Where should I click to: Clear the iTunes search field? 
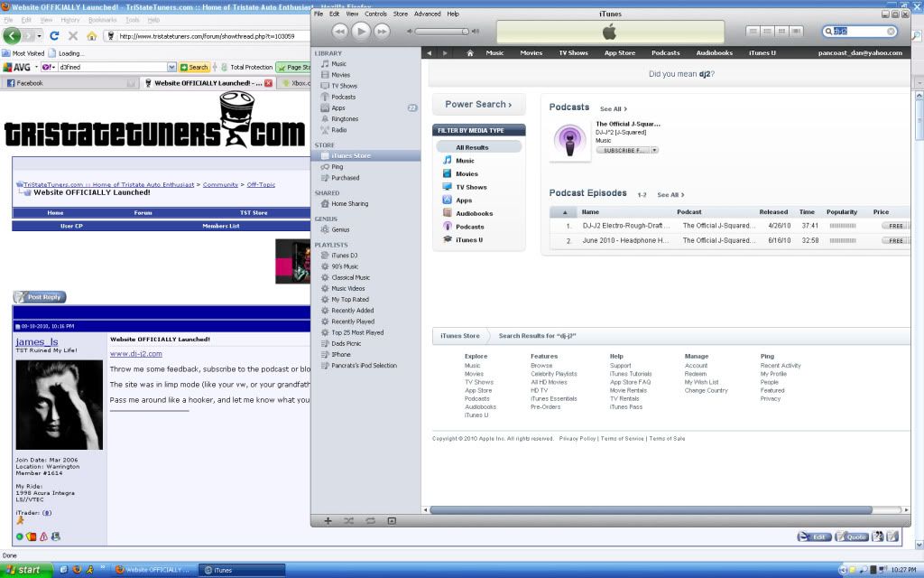coord(891,32)
